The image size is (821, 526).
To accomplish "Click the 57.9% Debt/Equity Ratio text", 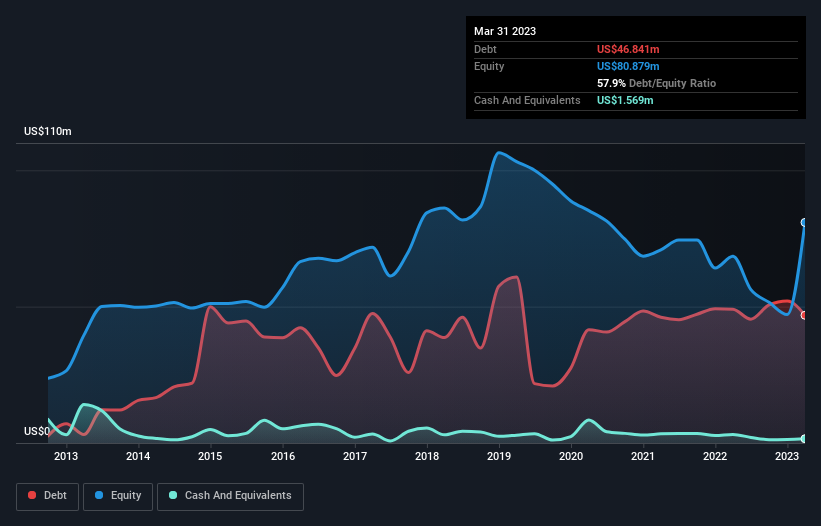I will [x=656, y=83].
